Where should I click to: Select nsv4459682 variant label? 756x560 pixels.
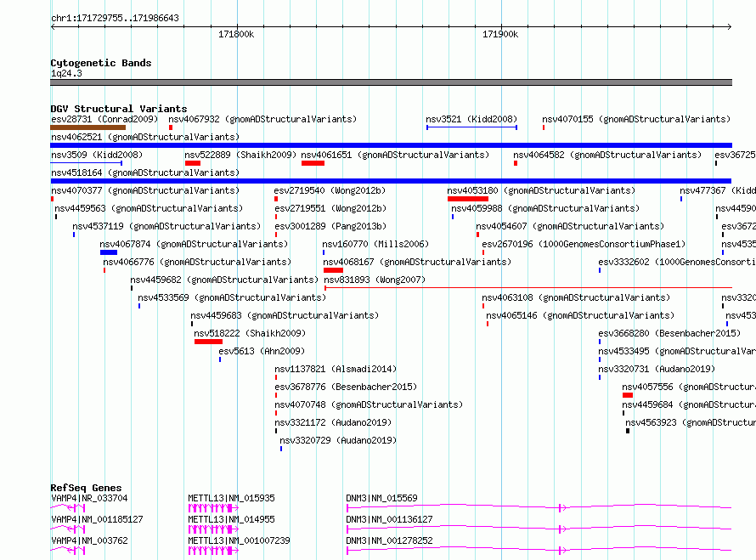click(x=224, y=280)
